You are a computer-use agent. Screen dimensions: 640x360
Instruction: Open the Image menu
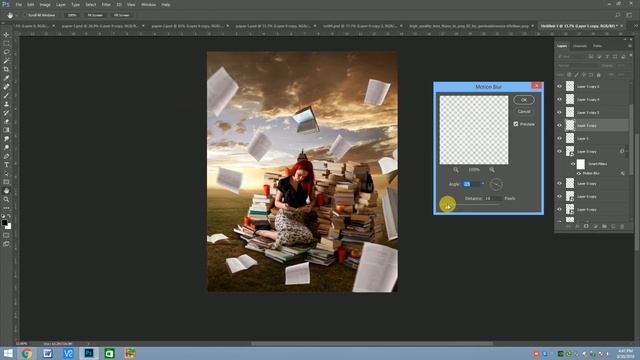tap(45, 4)
